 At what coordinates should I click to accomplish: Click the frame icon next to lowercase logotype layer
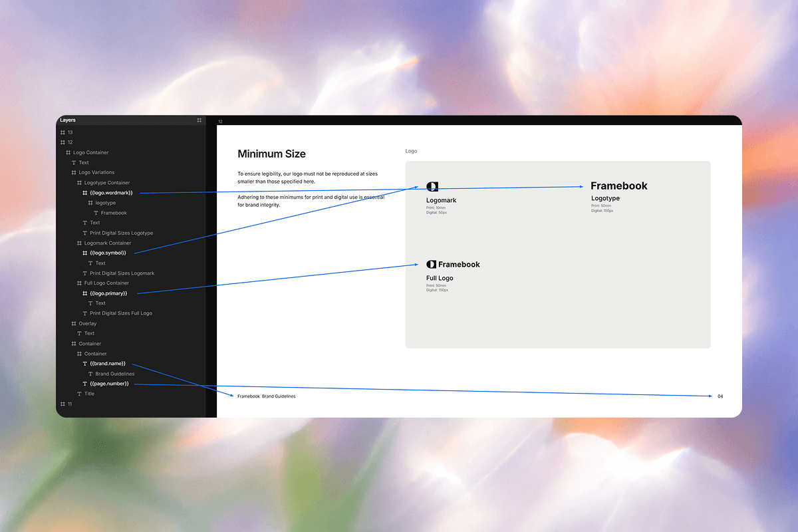tap(90, 203)
